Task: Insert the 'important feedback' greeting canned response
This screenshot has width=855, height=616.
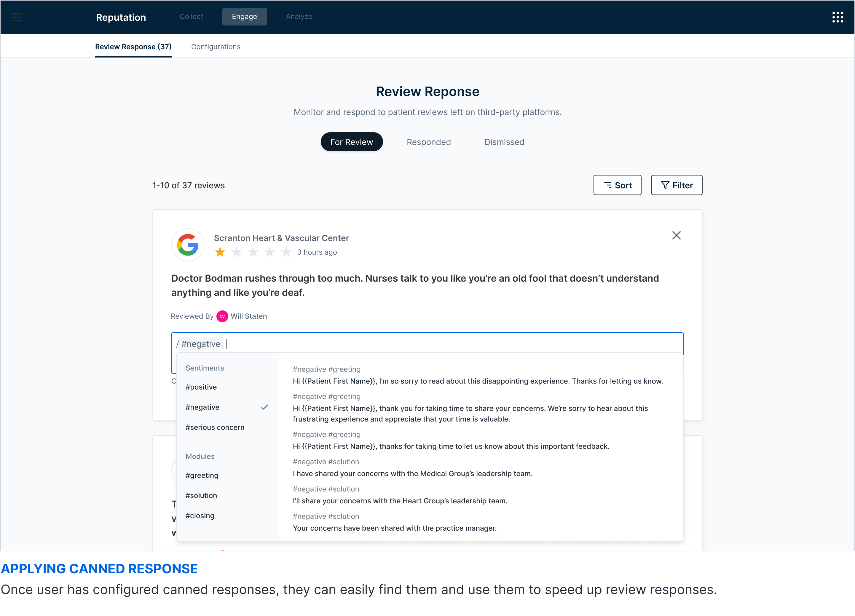Action: pyautogui.click(x=451, y=446)
